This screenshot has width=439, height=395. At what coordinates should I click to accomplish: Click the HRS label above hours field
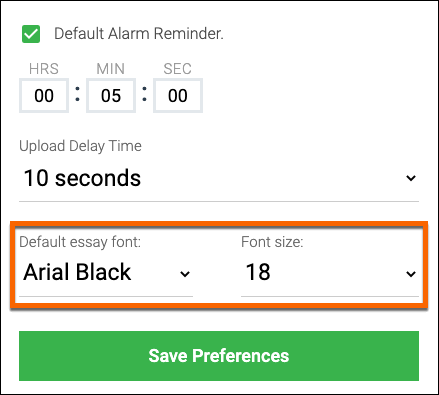coord(44,69)
